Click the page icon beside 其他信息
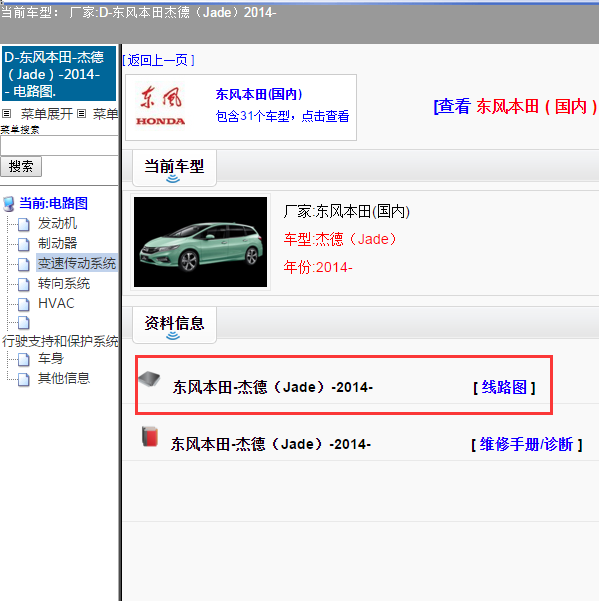 pyautogui.click(x=24, y=379)
